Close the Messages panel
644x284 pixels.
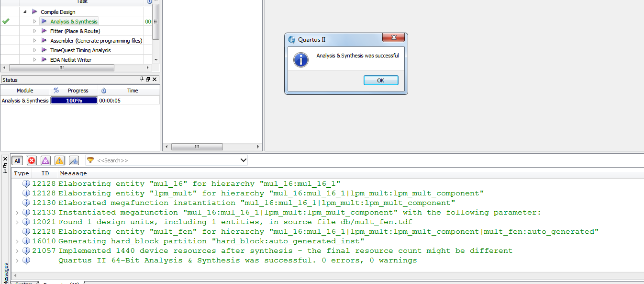pos(5,159)
